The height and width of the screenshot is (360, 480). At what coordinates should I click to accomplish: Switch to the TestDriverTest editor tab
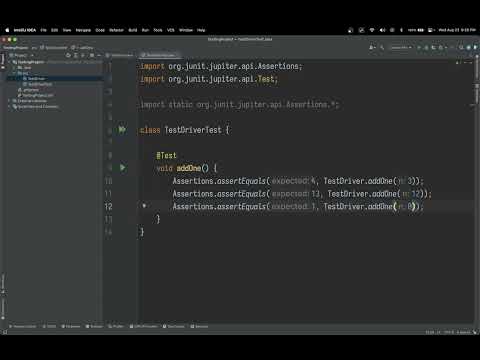160,55
